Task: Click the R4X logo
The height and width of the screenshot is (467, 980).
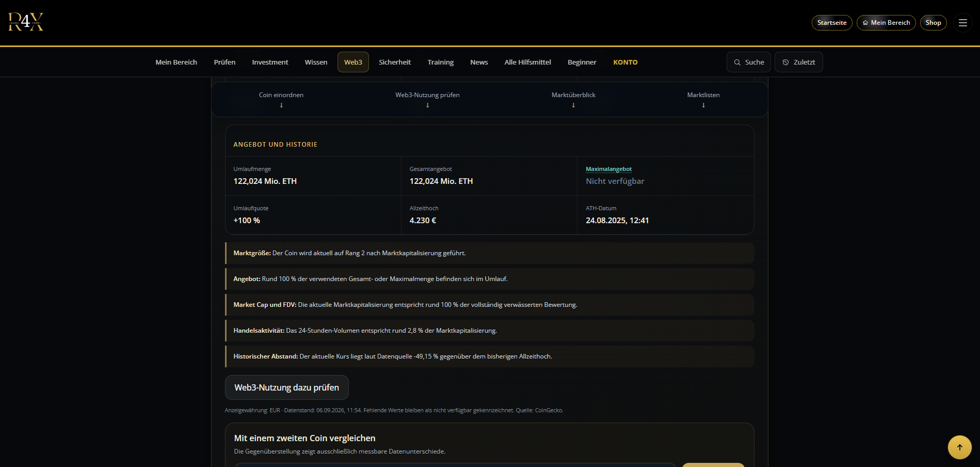Action: 26,22
